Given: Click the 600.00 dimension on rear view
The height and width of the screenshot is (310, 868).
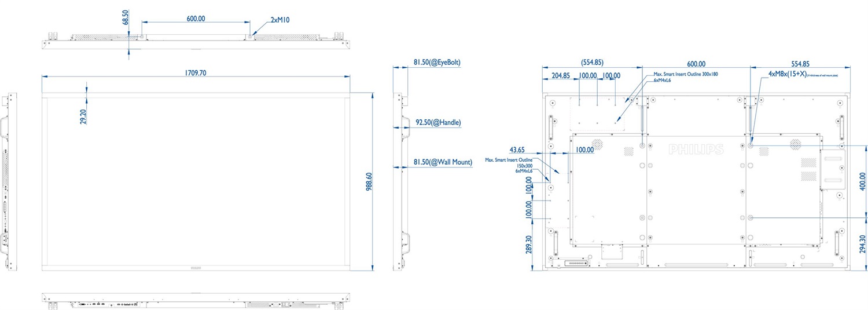Looking at the screenshot, I should pos(696,64).
